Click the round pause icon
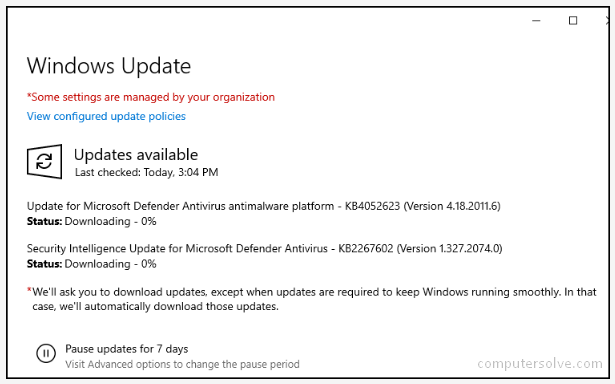The image size is (615, 384). 46,353
